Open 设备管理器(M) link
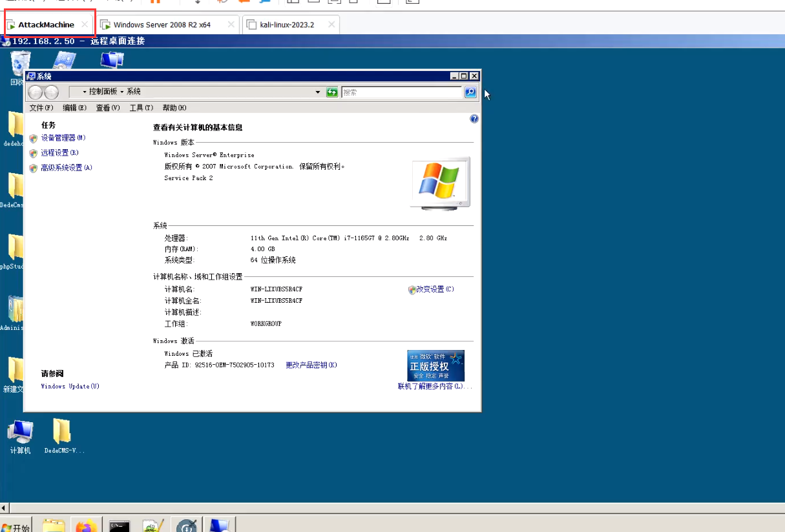785x532 pixels. coord(63,138)
